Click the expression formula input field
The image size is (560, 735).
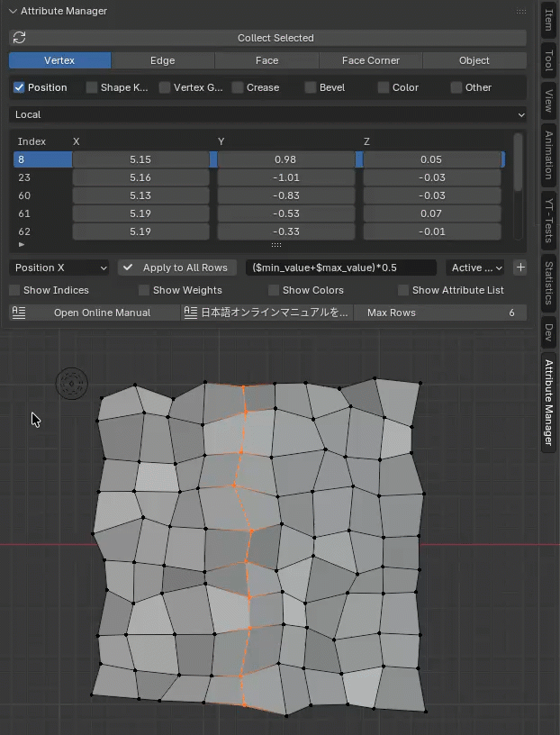(340, 268)
